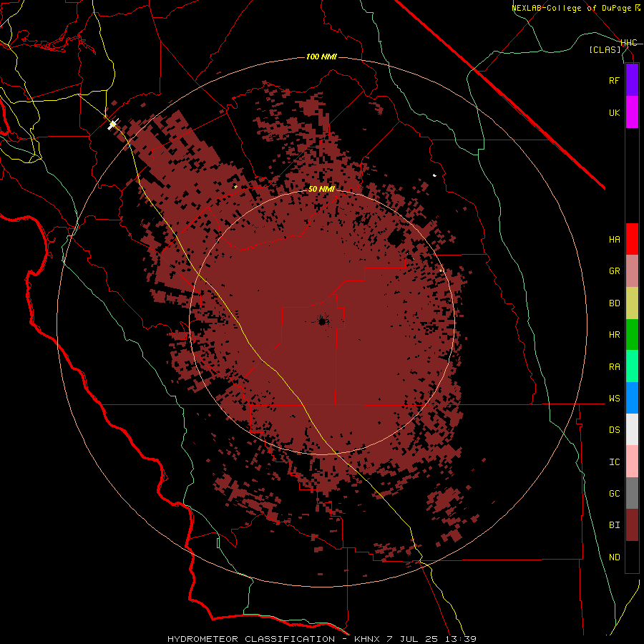Click the "RA" legend label

614,367
